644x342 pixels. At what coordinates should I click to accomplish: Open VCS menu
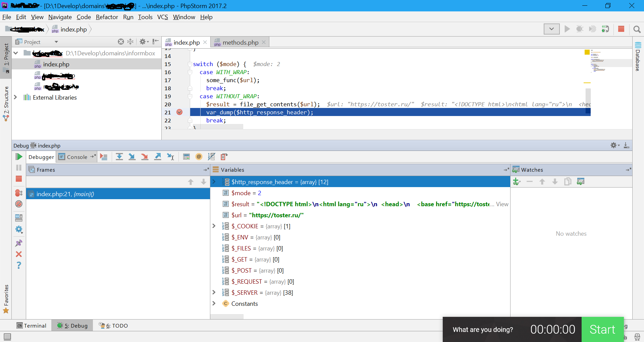163,17
